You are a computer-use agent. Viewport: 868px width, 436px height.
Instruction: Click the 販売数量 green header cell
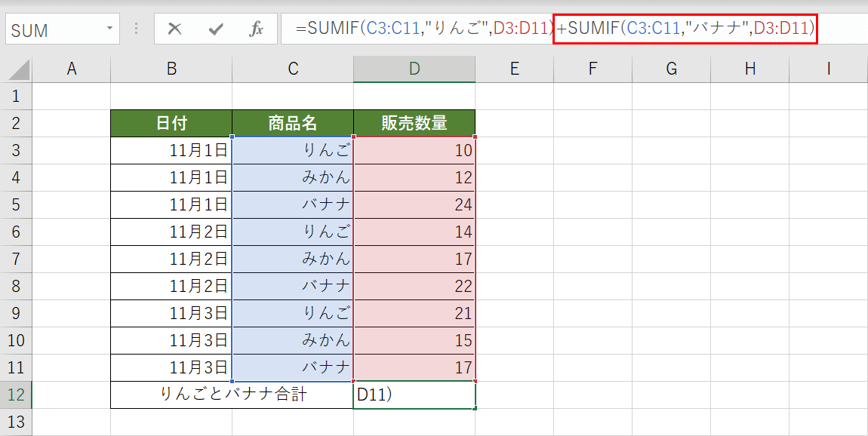414,123
